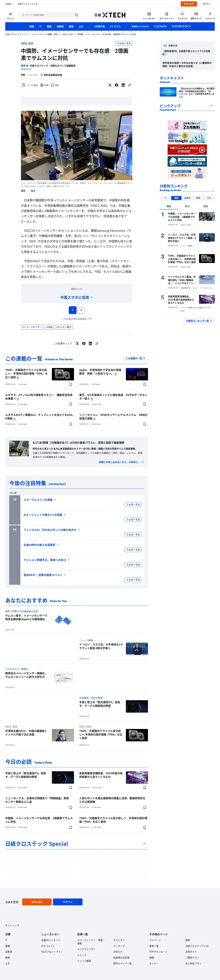
Task: Copy link icon next to この記事をシェア
Action: (x=97, y=343)
